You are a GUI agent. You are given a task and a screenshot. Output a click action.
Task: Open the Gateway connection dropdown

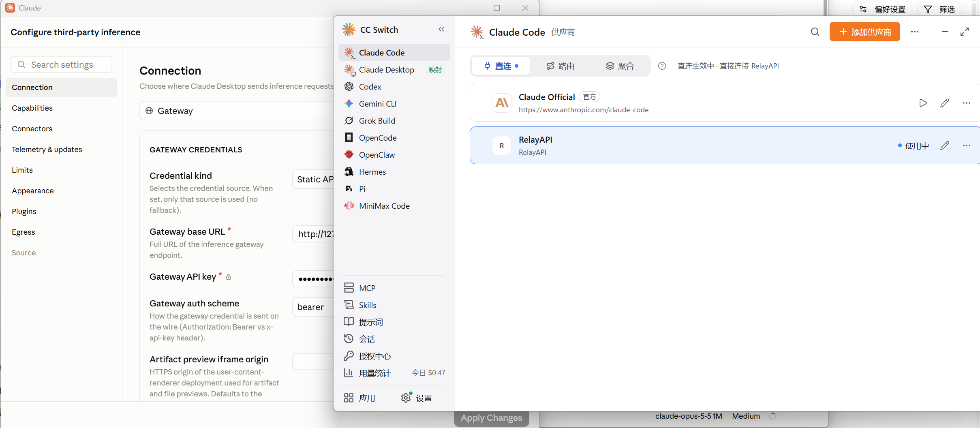237,111
